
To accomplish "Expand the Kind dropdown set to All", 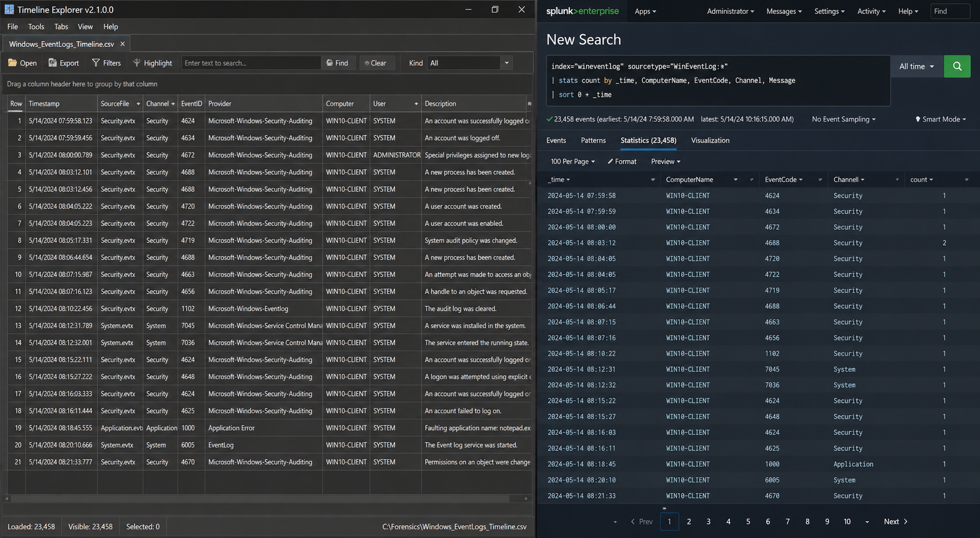I will pyautogui.click(x=506, y=63).
